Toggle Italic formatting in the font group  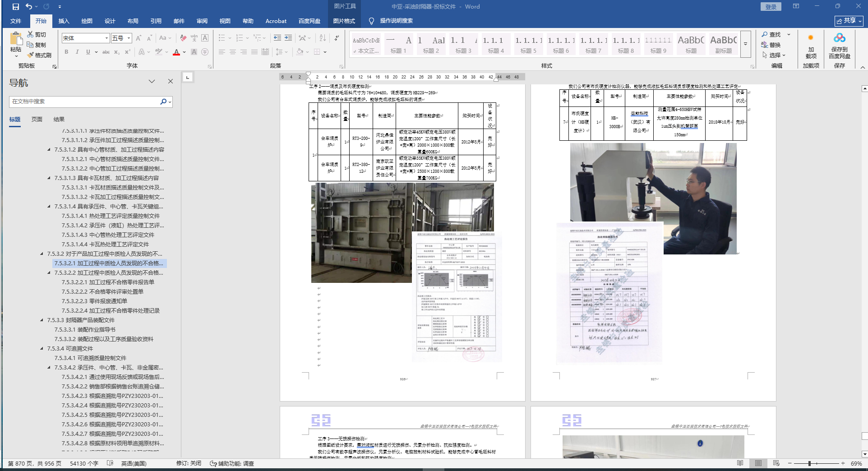click(77, 52)
